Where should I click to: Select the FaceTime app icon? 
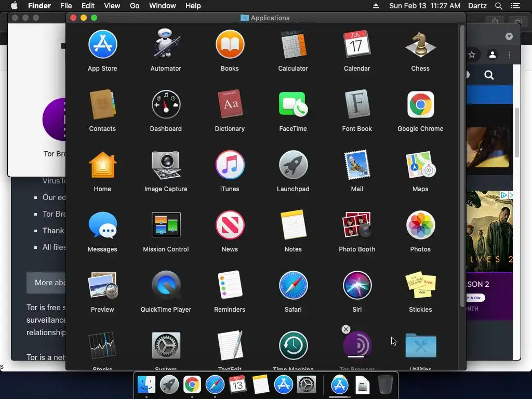[x=293, y=104]
